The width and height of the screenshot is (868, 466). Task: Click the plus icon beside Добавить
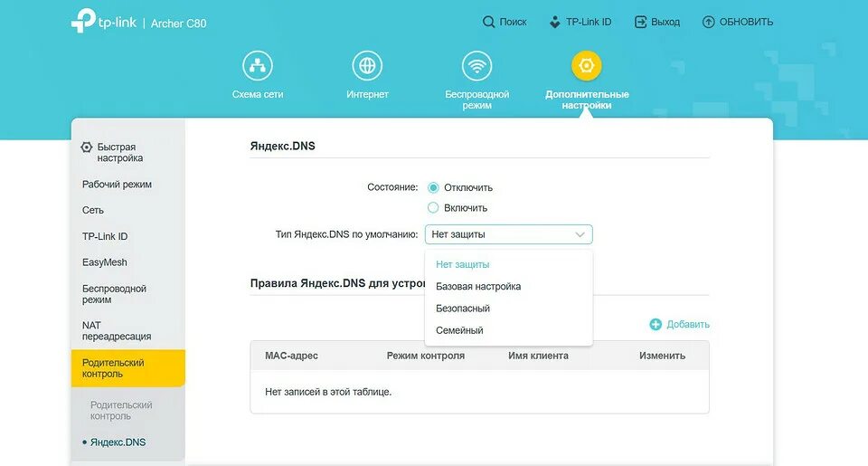pyautogui.click(x=656, y=325)
